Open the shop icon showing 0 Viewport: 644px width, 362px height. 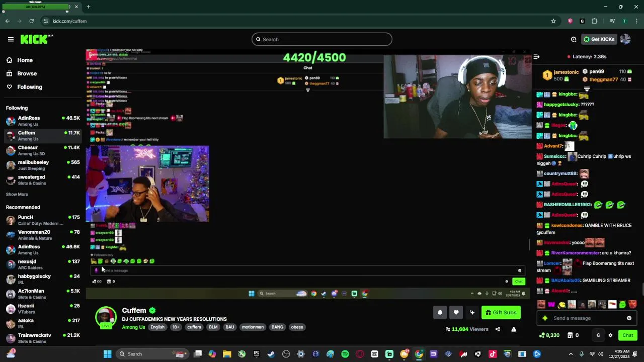(x=573, y=335)
